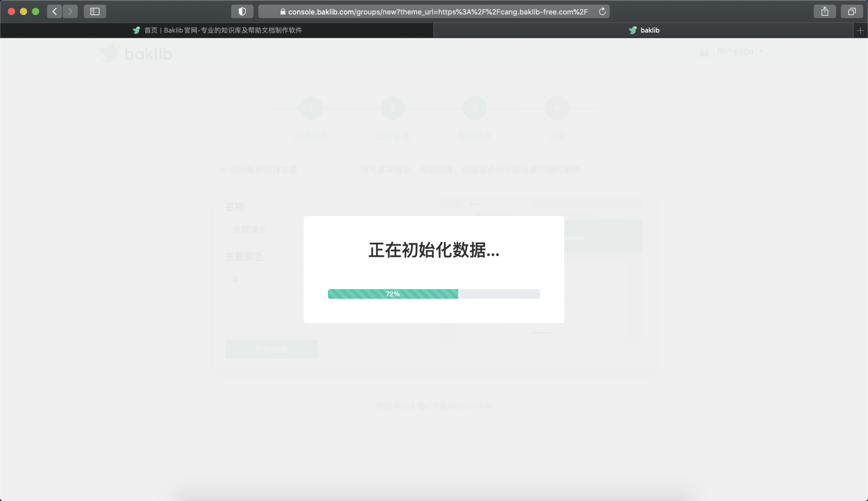Toggle the Safari sidebar icon
Image resolution: width=868 pixels, height=501 pixels.
[95, 11]
